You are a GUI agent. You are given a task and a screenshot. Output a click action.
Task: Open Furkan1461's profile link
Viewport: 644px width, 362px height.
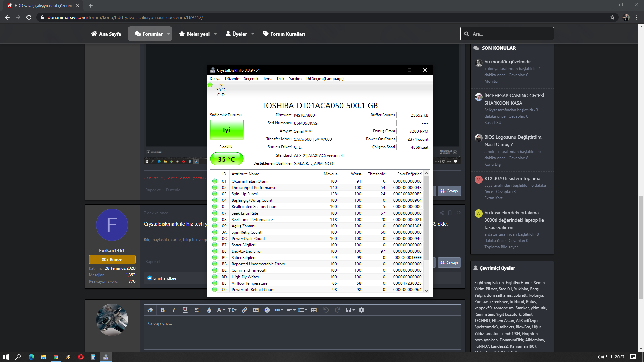click(x=112, y=250)
